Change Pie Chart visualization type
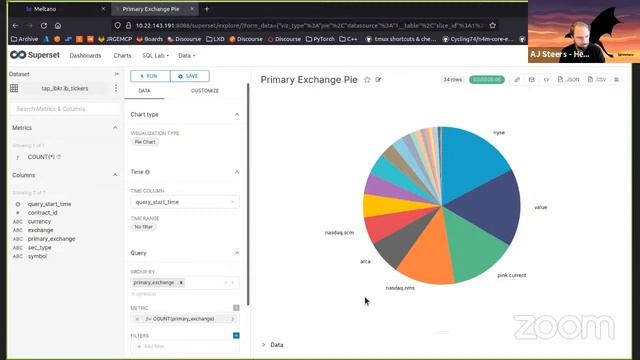 [145, 142]
